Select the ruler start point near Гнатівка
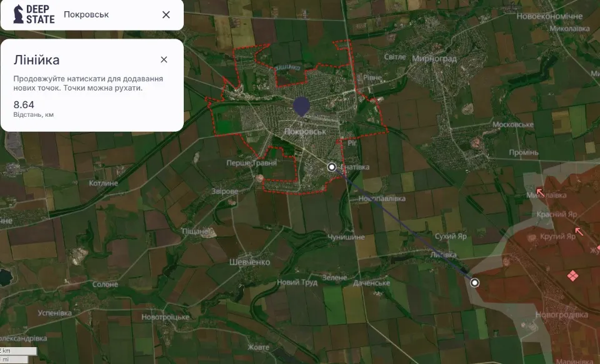Viewport: 600px width, 364px height. [x=332, y=167]
